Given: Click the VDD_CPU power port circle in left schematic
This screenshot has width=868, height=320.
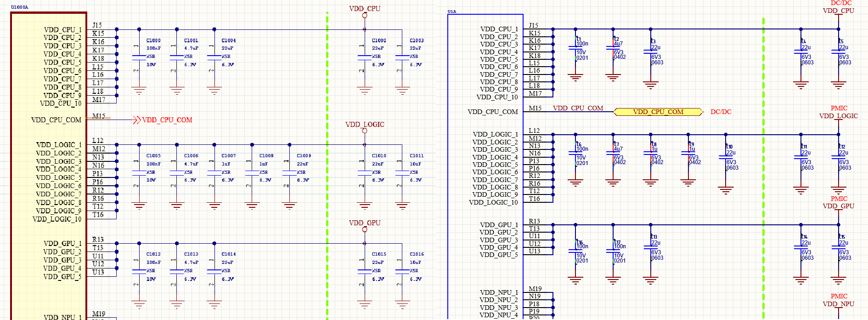Looking at the screenshot, I should pos(365,16).
